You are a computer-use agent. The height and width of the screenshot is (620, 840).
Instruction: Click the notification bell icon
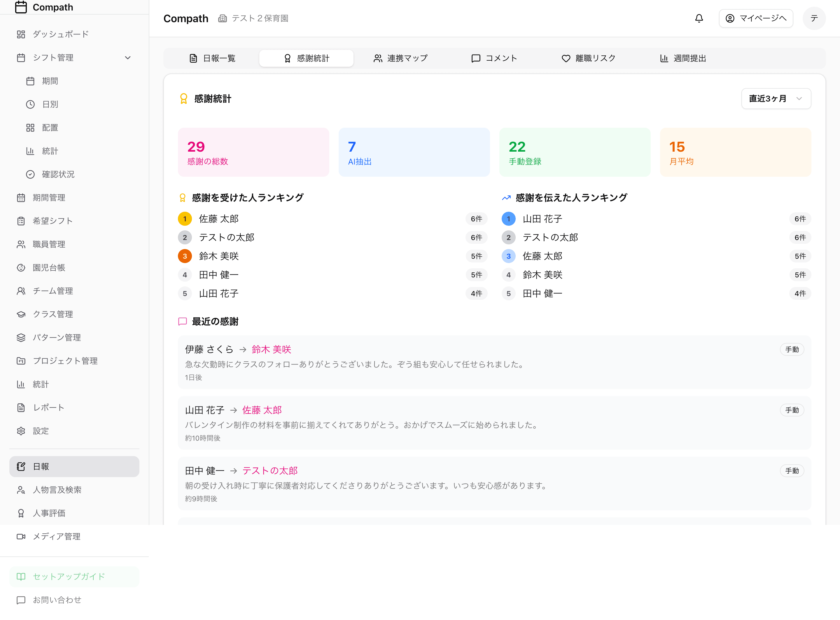(699, 18)
